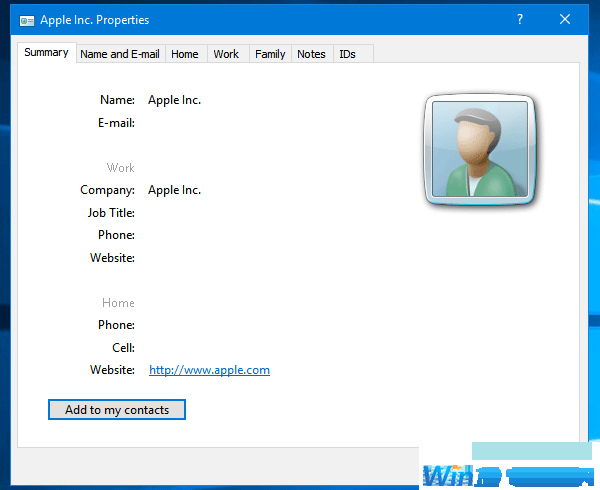The image size is (600, 490).
Task: Click the Company value Apple Inc.
Action: (174, 190)
